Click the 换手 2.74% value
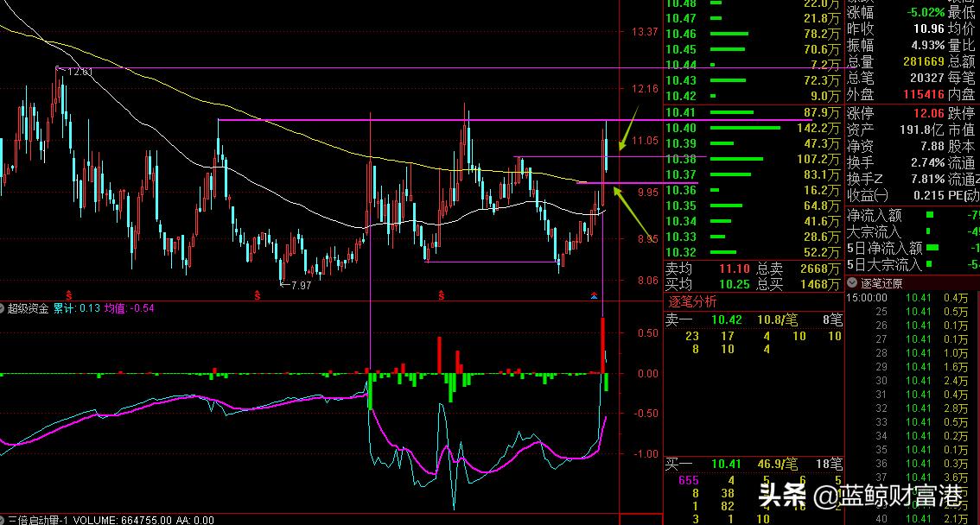The height and width of the screenshot is (525, 980). tap(928, 162)
